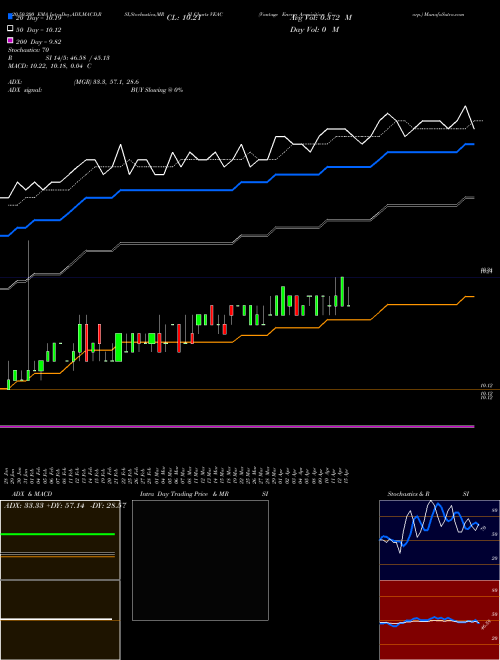
Task: Click the 'SI 14/3: 46.58 / 45.13' readout
Action: [x=77, y=58]
